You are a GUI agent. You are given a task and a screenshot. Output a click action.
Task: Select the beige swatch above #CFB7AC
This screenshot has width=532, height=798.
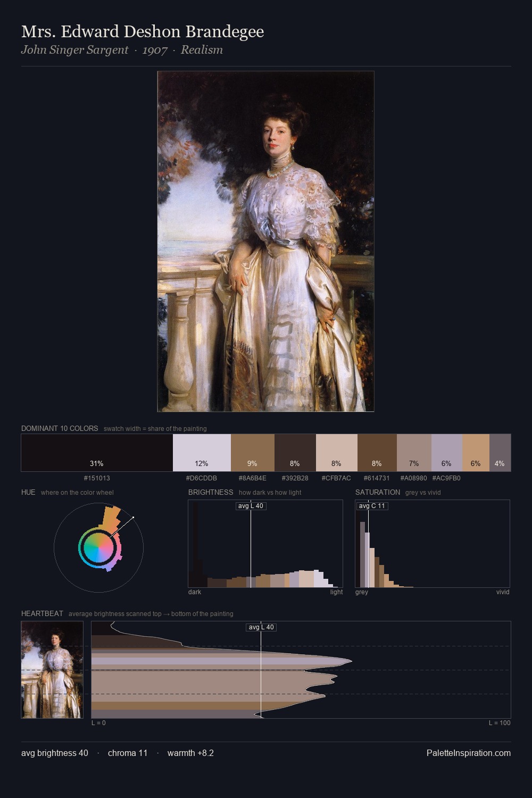[x=337, y=453]
